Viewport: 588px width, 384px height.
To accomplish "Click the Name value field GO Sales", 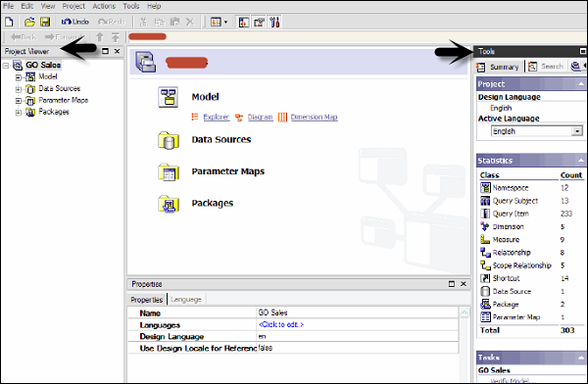I will (357, 312).
